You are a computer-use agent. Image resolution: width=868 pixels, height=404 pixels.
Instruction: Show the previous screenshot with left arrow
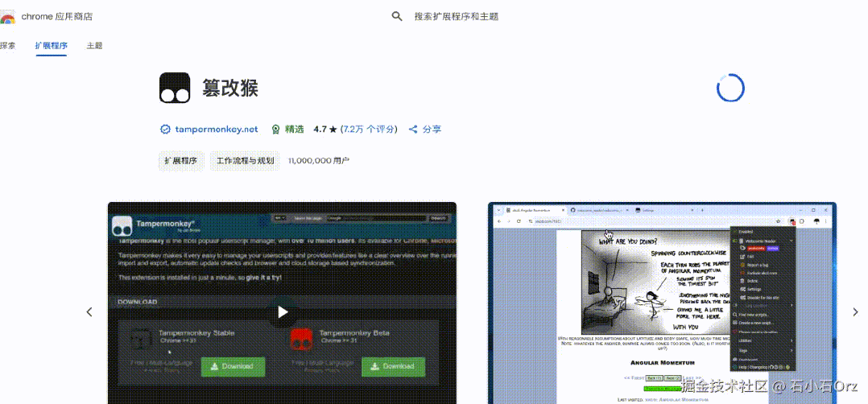point(89,312)
